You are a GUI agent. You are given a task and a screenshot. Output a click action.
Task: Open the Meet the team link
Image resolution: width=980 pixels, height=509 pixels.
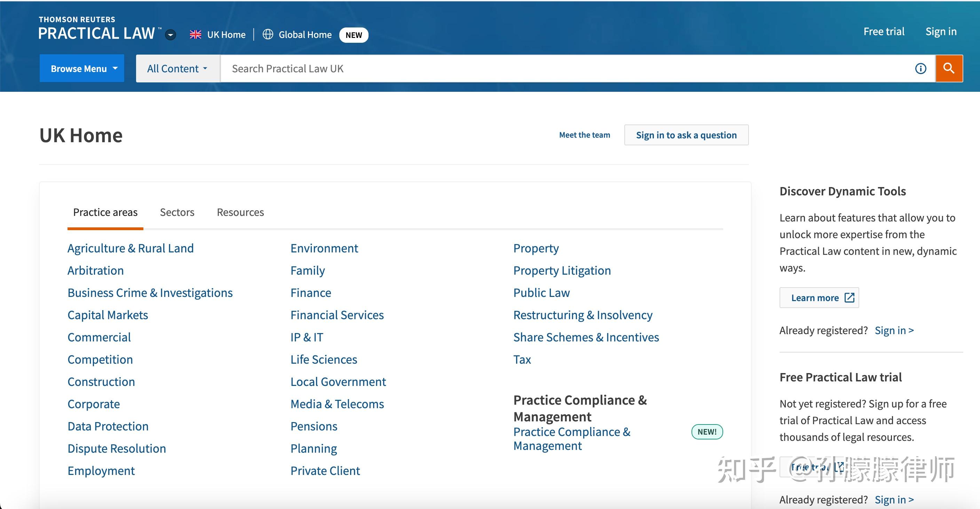584,135
